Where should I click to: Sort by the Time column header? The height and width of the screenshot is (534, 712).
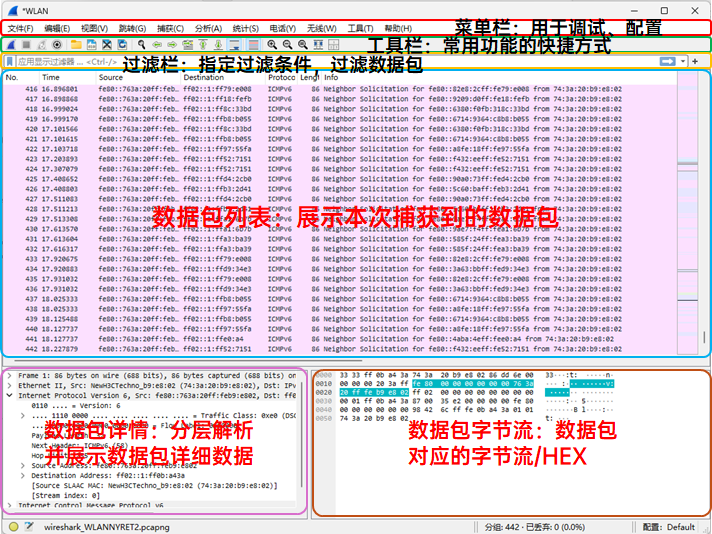[x=68, y=78]
